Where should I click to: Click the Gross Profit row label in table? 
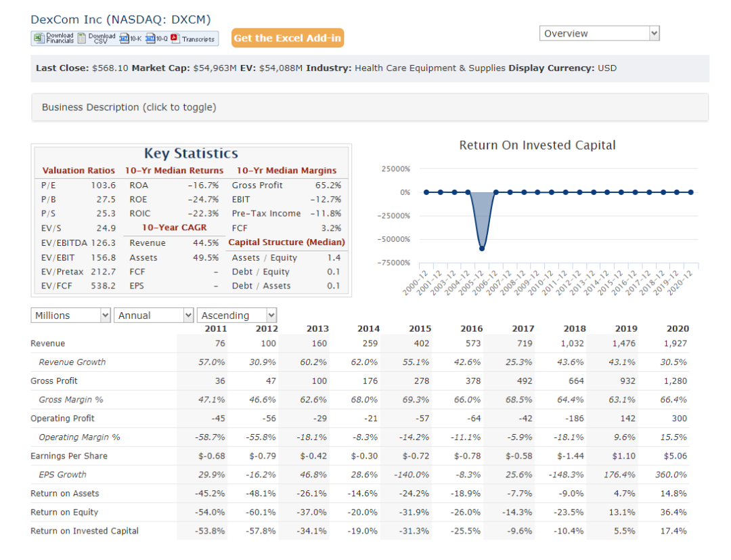tap(54, 381)
